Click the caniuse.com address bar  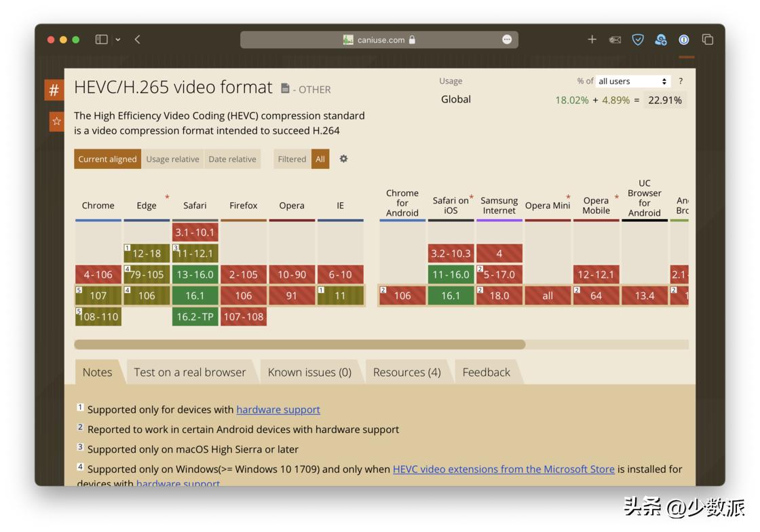coord(379,40)
